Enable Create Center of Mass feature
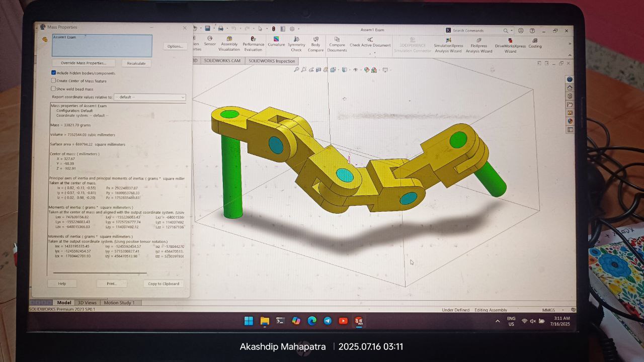 (x=53, y=80)
